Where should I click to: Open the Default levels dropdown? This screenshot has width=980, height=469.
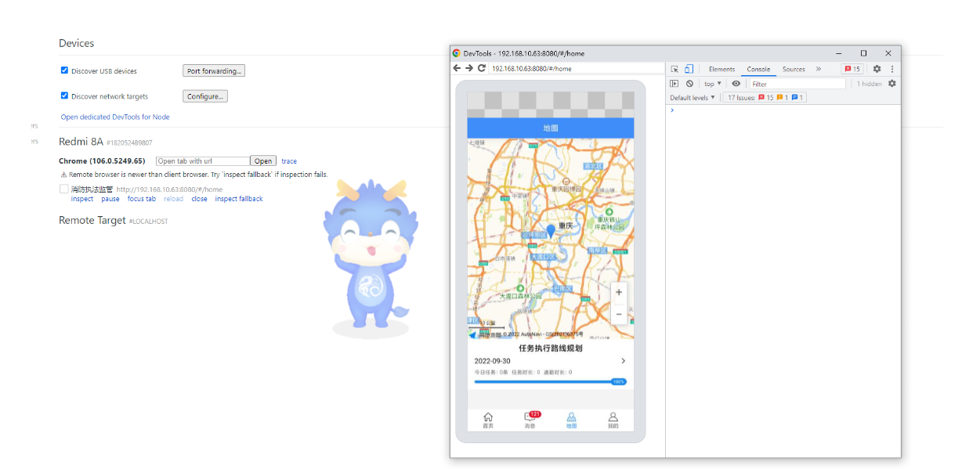[693, 98]
